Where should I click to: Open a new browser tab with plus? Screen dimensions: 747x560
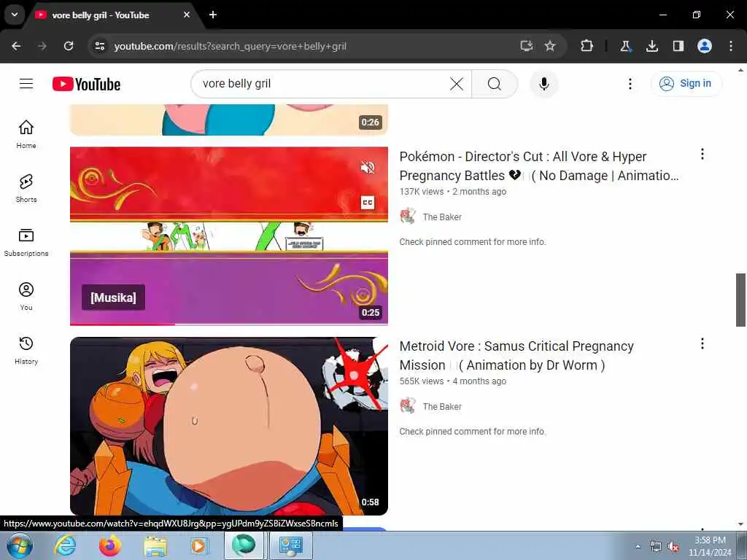(x=213, y=15)
